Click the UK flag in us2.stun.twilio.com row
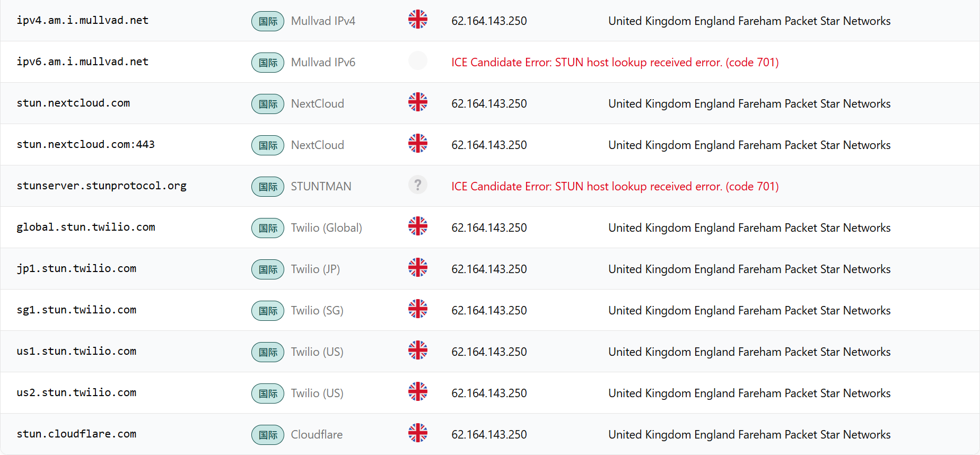 (x=418, y=392)
